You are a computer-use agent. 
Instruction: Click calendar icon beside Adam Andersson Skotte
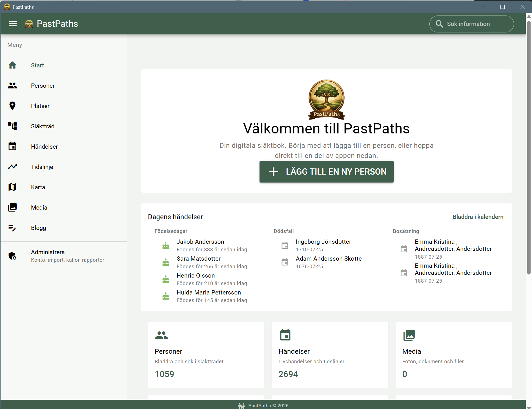(285, 263)
